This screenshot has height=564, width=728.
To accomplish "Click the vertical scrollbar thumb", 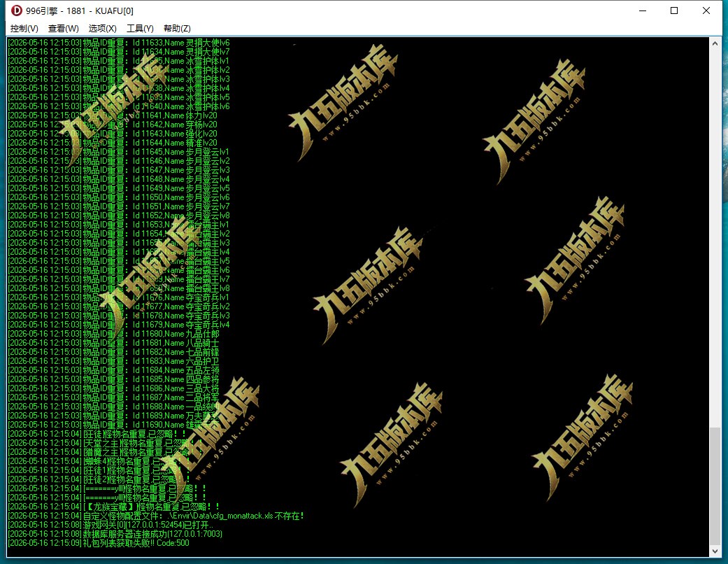I will click(x=715, y=486).
